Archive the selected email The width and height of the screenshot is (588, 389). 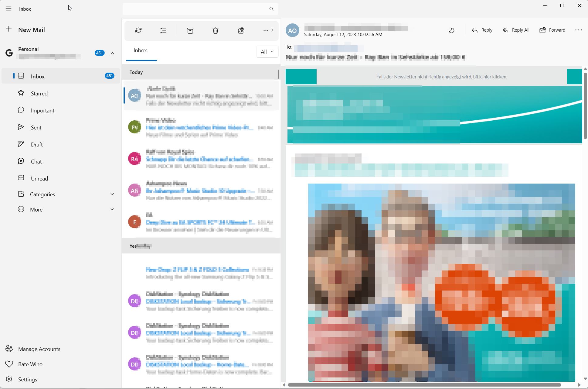click(x=190, y=30)
